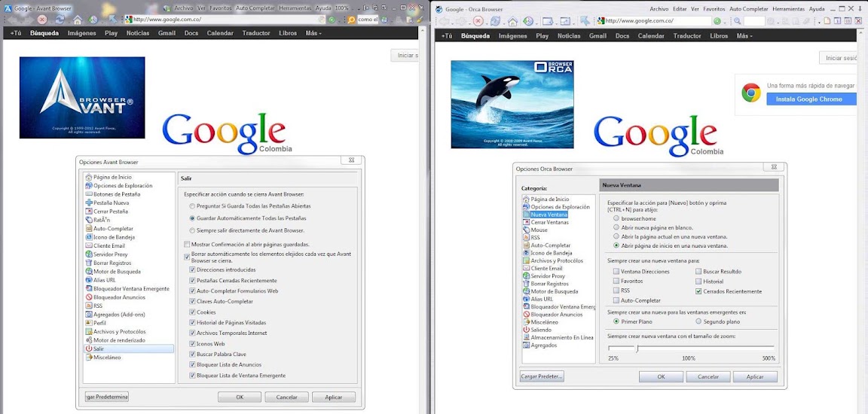
Task: Open Favoritos menu in Avant Browser
Action: pyautogui.click(x=221, y=8)
